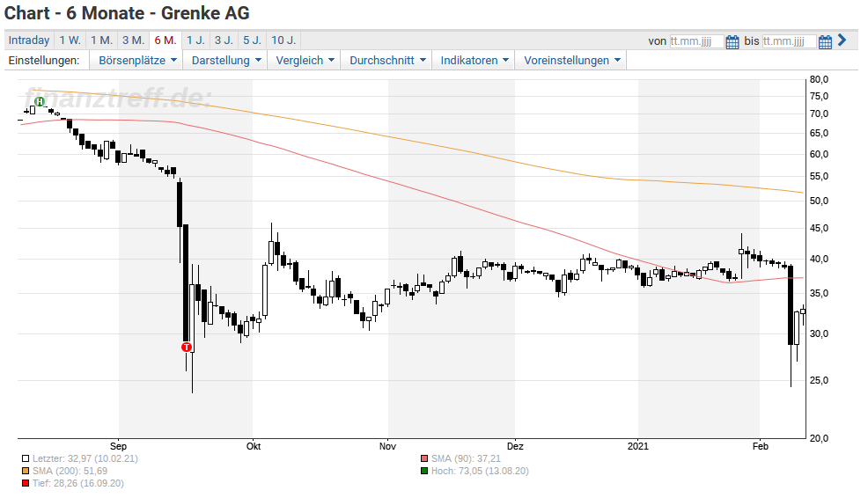The width and height of the screenshot is (868, 498).
Task: Focus the 'von' start date field
Action: pyautogui.click(x=696, y=41)
